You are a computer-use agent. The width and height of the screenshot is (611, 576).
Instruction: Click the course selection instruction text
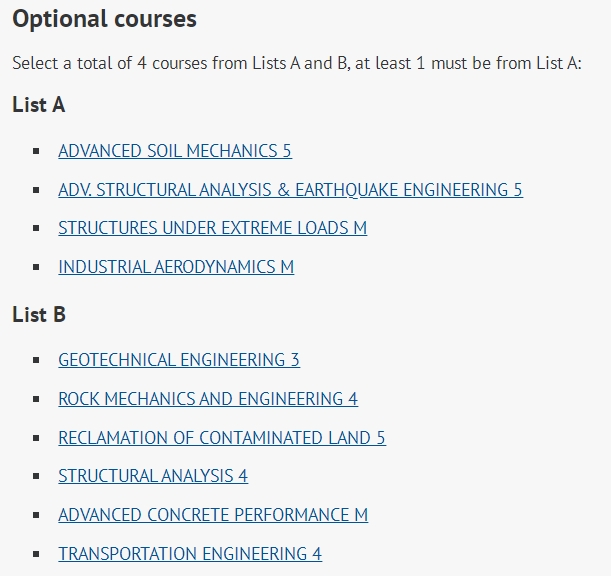[x=297, y=63]
